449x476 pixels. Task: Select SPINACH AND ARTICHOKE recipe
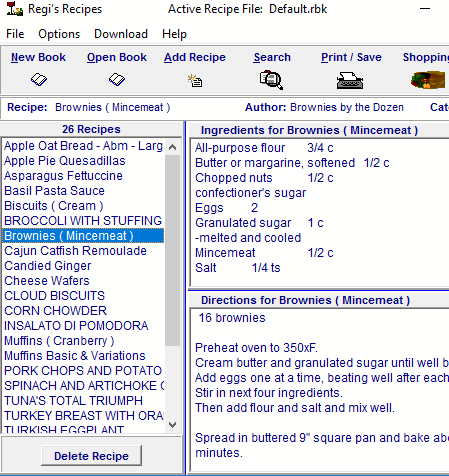click(83, 386)
